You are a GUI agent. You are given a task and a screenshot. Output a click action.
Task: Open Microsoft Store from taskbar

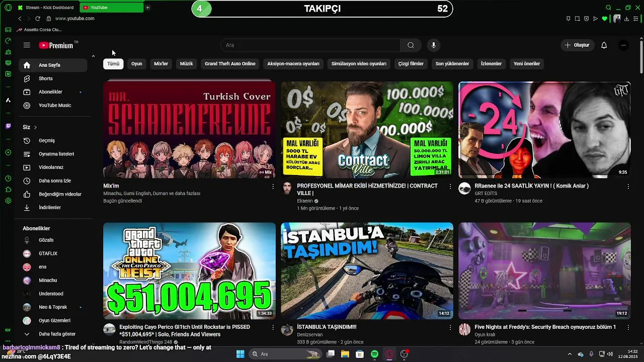tap(360, 354)
